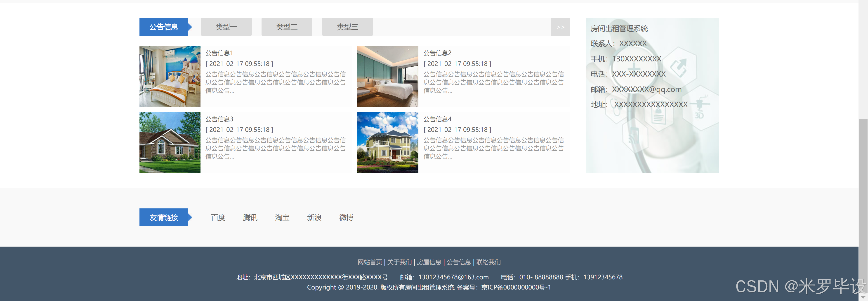The width and height of the screenshot is (868, 301).
Task: Open the 公告信息2 hotel room thumbnail
Action: tap(387, 76)
